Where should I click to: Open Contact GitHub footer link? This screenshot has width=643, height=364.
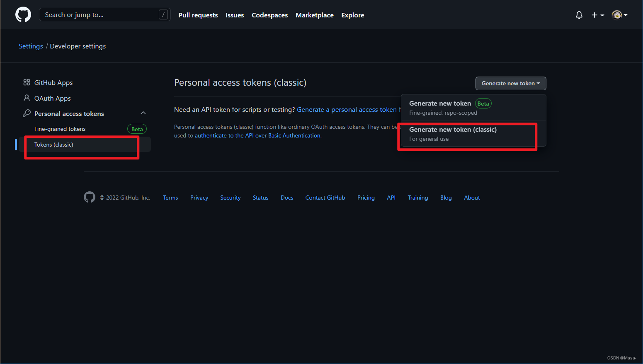click(325, 198)
